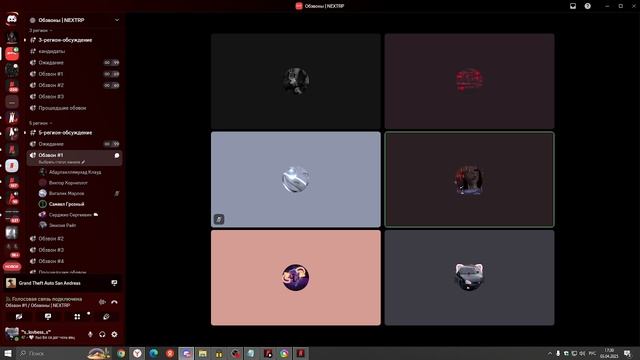The height and width of the screenshot is (360, 640).
Task: Open the Help question mark icon
Action: 588,6
